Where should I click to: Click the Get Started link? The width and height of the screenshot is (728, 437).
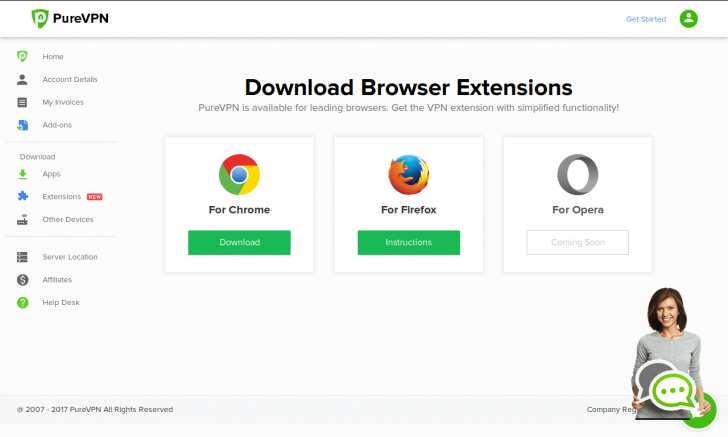(646, 19)
